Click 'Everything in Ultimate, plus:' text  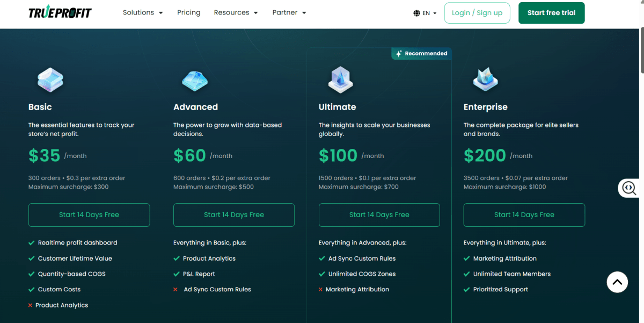click(505, 243)
